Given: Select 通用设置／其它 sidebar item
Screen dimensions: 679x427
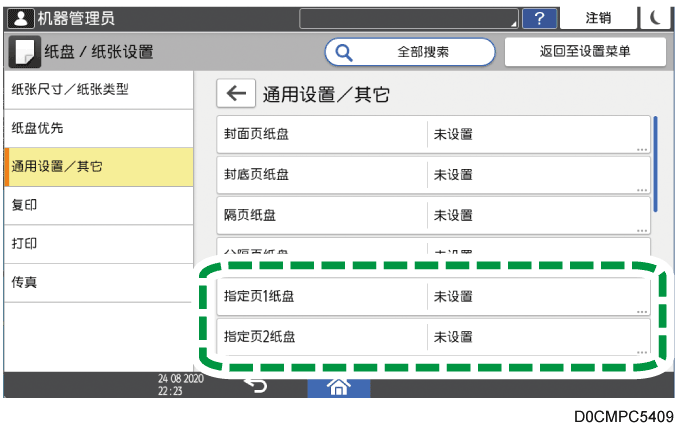Looking at the screenshot, I should pos(99,167).
